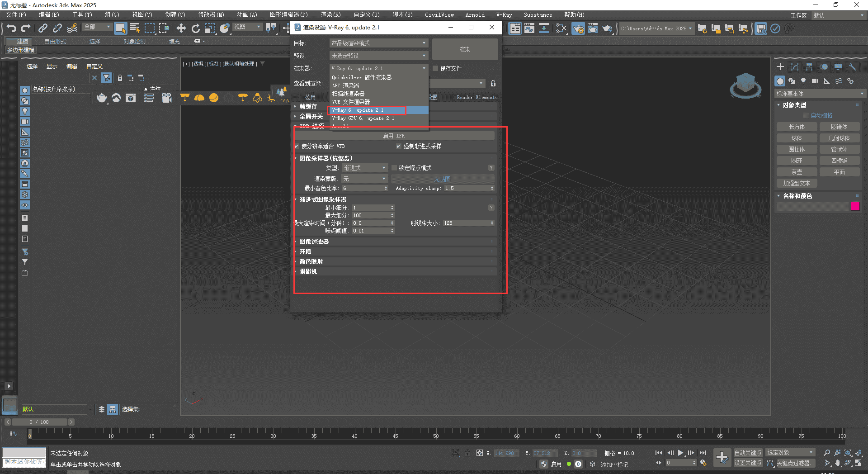This screenshot has height=474, width=868.
Task: Click the 茶壶 primitive button
Action: pyautogui.click(x=797, y=171)
